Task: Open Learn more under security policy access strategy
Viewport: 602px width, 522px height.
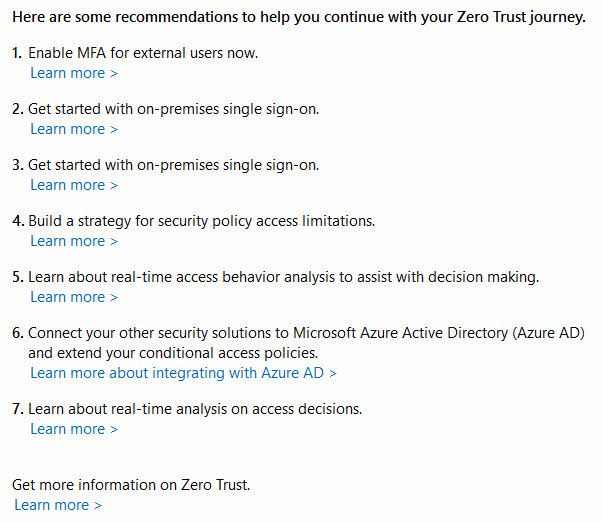Action: pyautogui.click(x=74, y=241)
